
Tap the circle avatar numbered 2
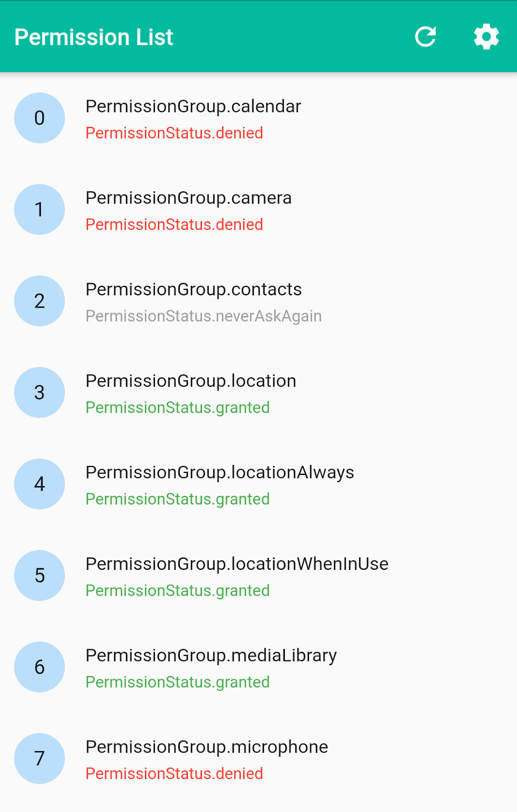click(40, 301)
